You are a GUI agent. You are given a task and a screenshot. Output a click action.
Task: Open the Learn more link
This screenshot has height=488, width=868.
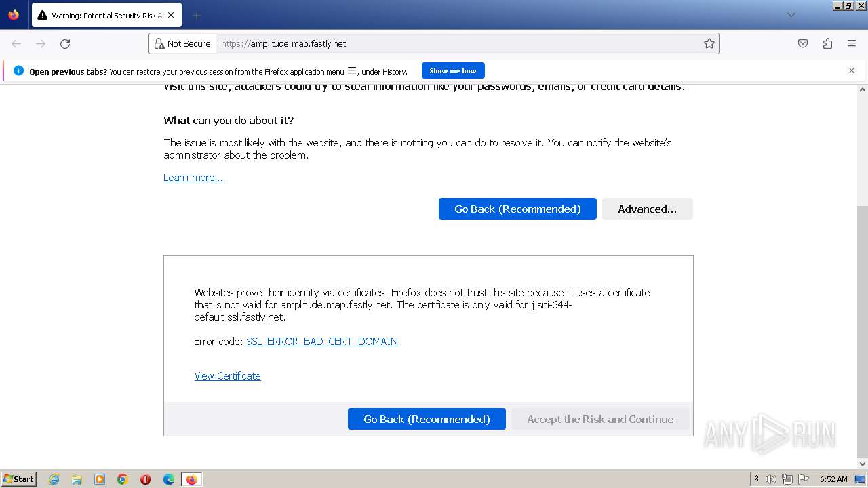(193, 178)
